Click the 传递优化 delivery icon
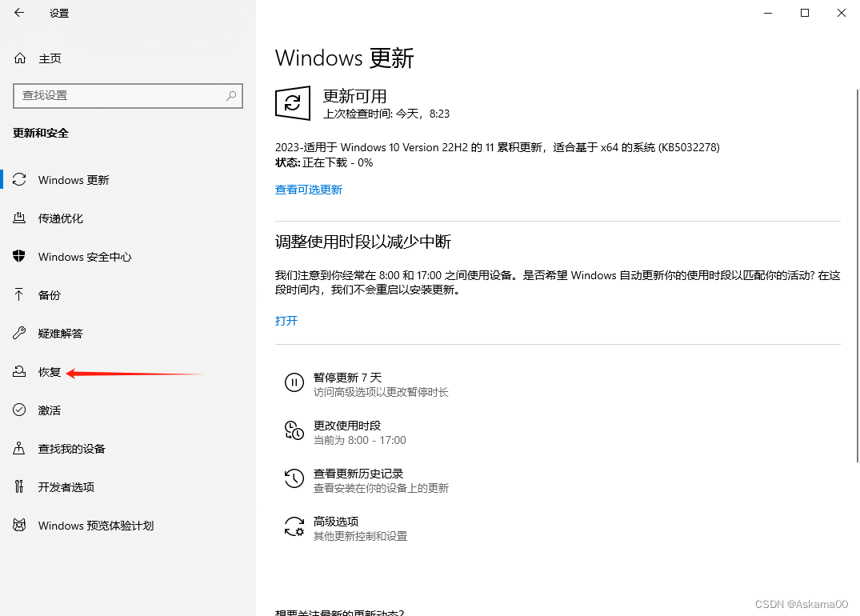The image size is (860, 616). pyautogui.click(x=19, y=218)
